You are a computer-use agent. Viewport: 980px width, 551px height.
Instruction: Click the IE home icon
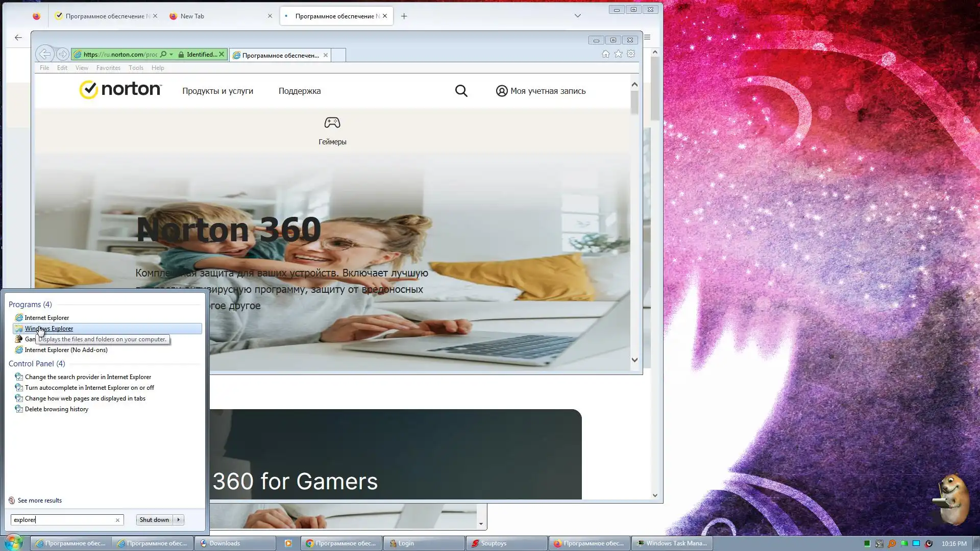[x=605, y=54]
